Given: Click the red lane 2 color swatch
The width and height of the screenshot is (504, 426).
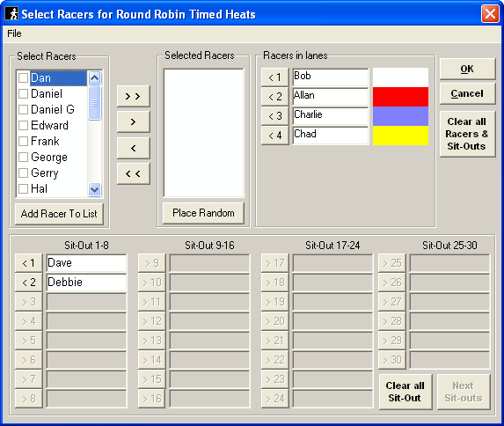Looking at the screenshot, I should click(400, 97).
